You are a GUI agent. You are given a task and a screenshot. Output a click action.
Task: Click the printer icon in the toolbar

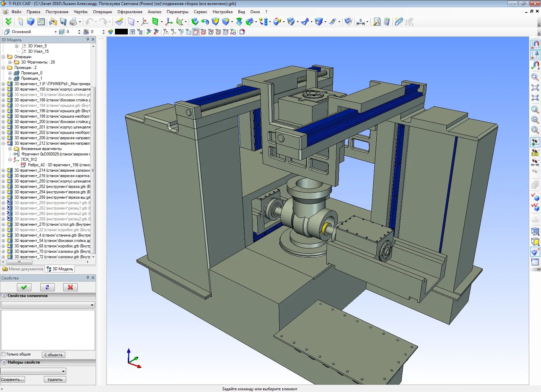point(73,22)
